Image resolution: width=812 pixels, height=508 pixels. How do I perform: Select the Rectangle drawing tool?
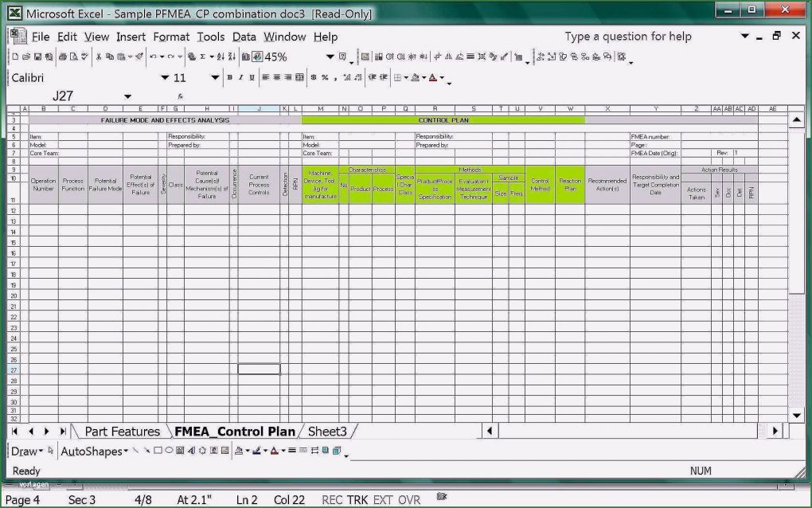click(x=158, y=451)
